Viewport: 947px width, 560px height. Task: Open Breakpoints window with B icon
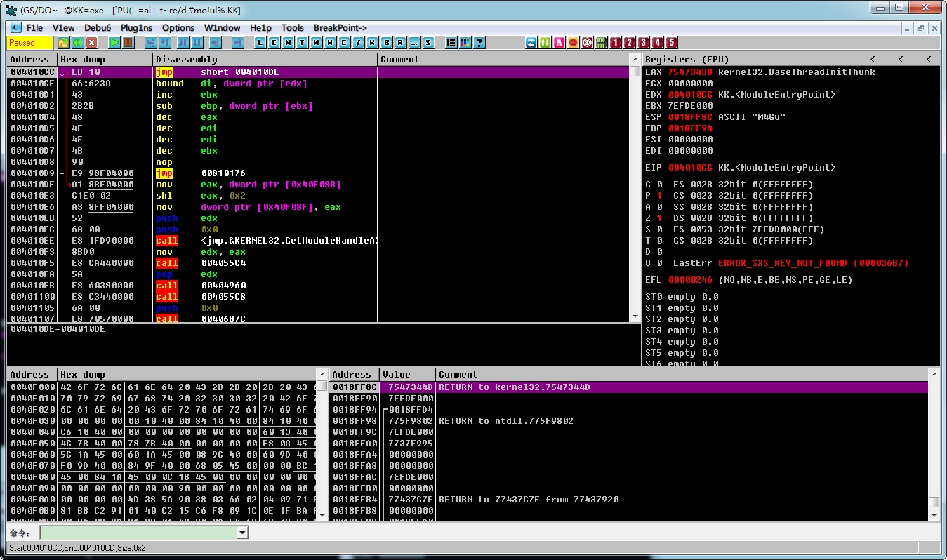[386, 43]
